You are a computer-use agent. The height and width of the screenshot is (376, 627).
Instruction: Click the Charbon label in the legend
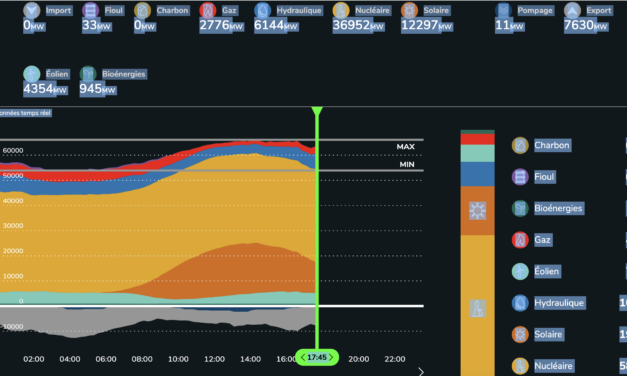click(x=552, y=145)
